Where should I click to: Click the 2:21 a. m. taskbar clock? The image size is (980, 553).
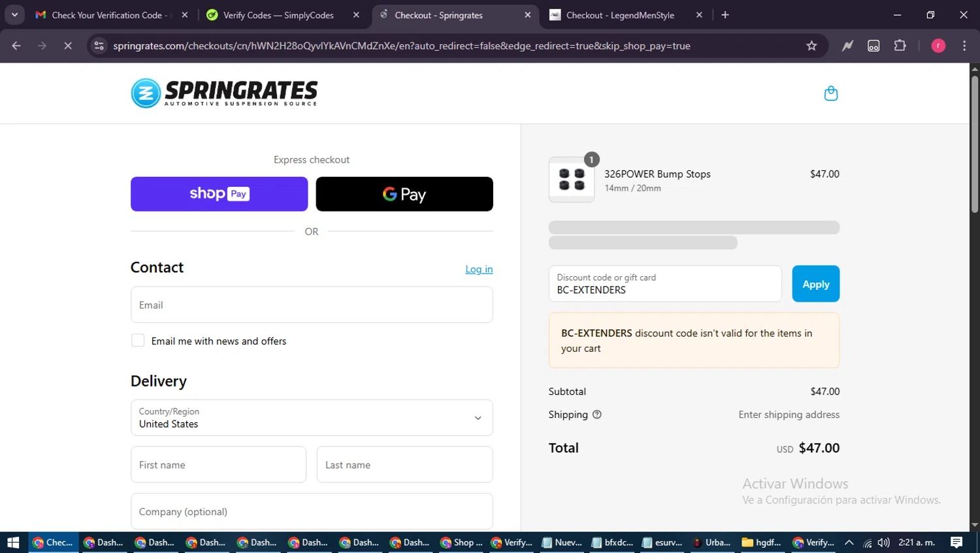click(x=916, y=543)
